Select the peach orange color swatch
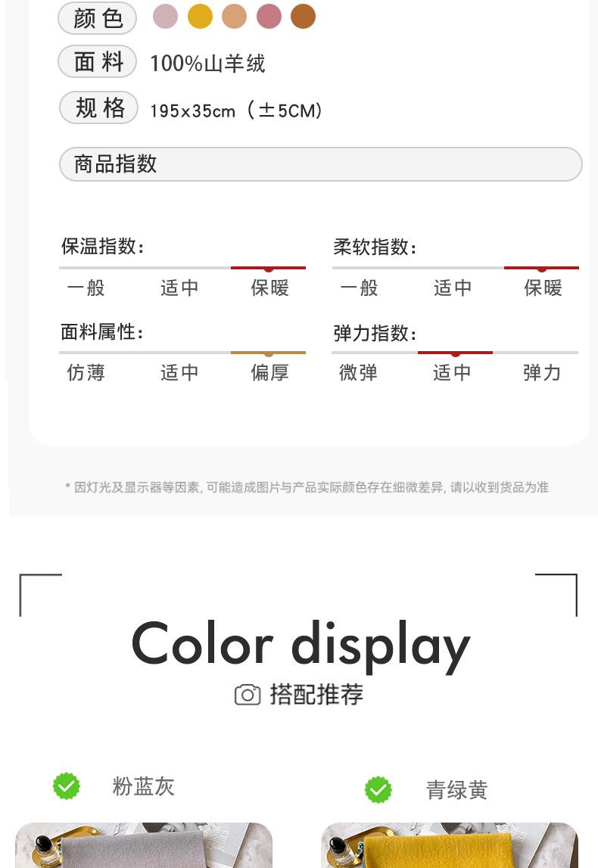This screenshot has height=868, width=598. point(234,16)
